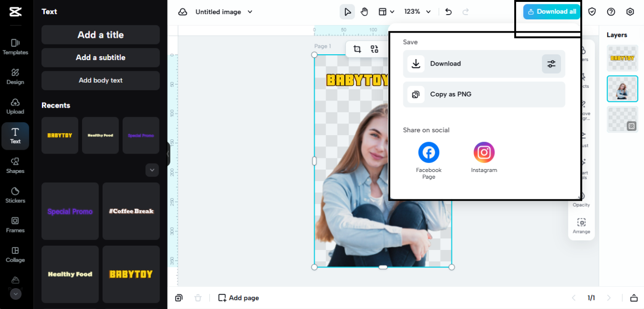Image resolution: width=644 pixels, height=309 pixels.
Task: Open settings hexagon icon
Action: tap(630, 12)
